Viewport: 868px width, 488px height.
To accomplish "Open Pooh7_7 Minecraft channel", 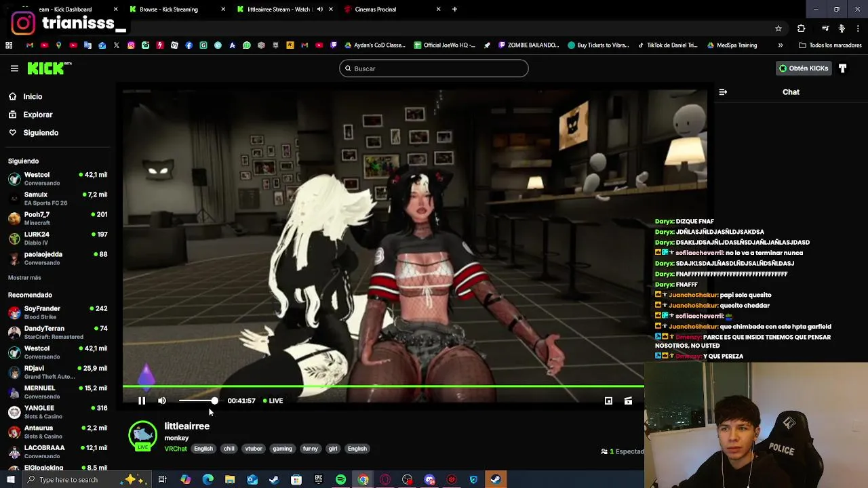I will 58,218.
